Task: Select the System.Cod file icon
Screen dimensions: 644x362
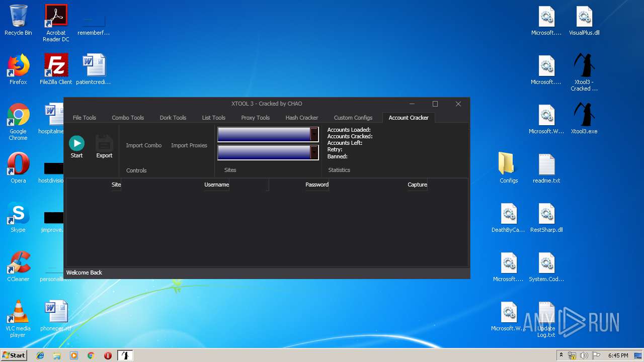Action: tap(546, 266)
